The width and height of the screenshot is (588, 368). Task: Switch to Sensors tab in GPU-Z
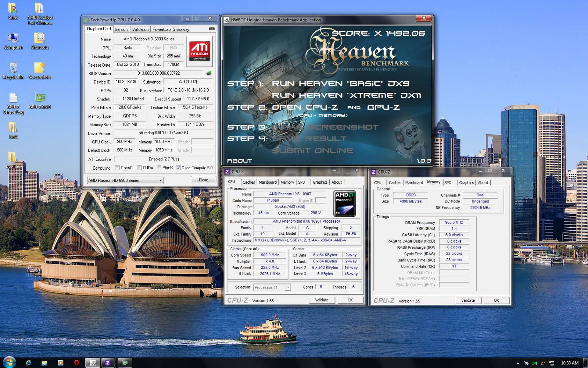pos(121,29)
